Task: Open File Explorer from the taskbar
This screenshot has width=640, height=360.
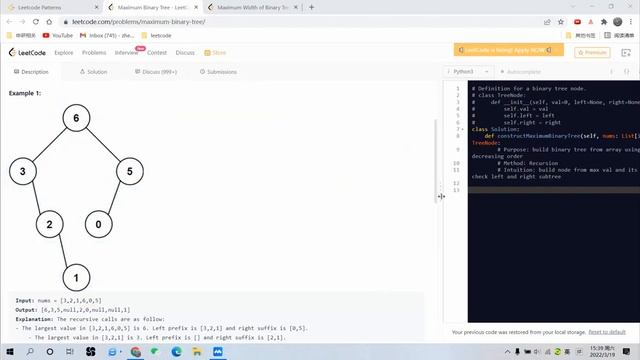Action: tap(197, 351)
